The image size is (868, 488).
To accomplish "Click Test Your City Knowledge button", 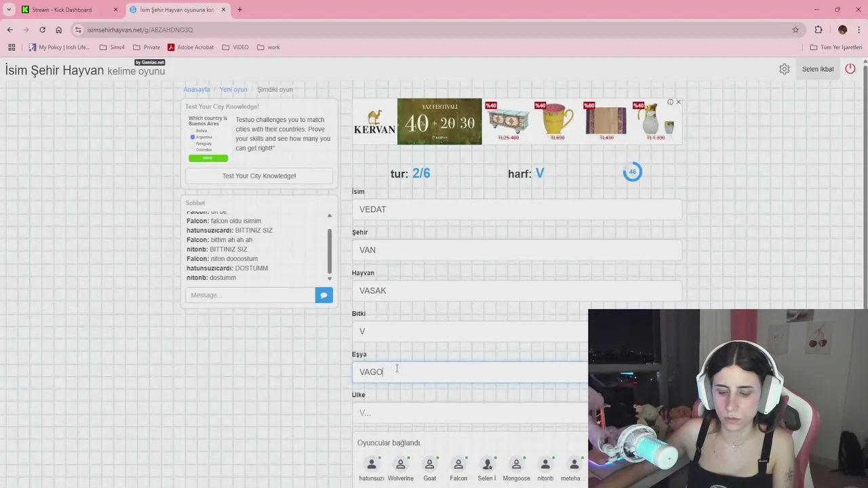I will pyautogui.click(x=259, y=176).
